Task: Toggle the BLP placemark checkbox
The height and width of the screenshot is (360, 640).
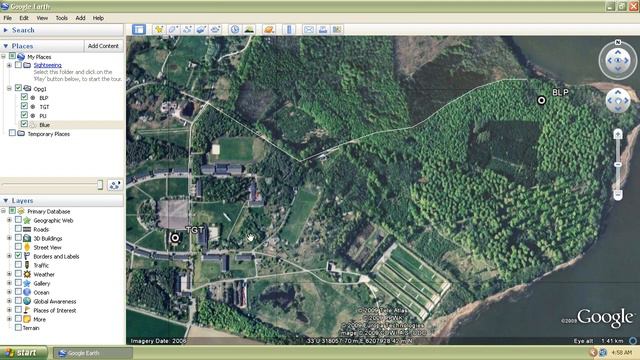Action: coord(24,97)
